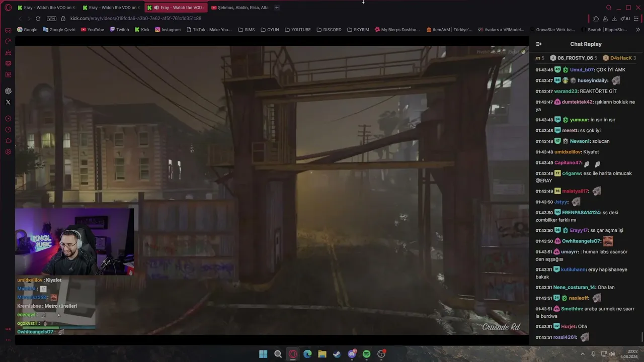
Task: Open the ChatGPT sidebar icon
Action: [8, 91]
